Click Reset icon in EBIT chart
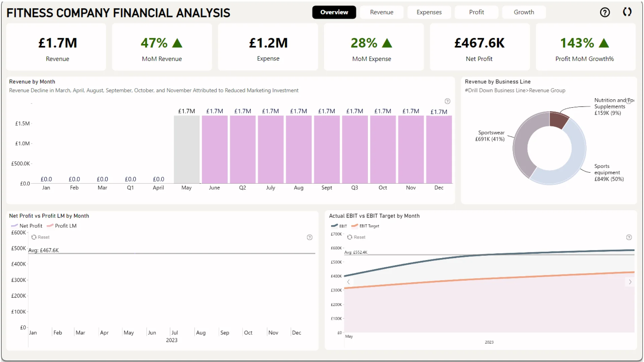The image size is (644, 362). 350,237
